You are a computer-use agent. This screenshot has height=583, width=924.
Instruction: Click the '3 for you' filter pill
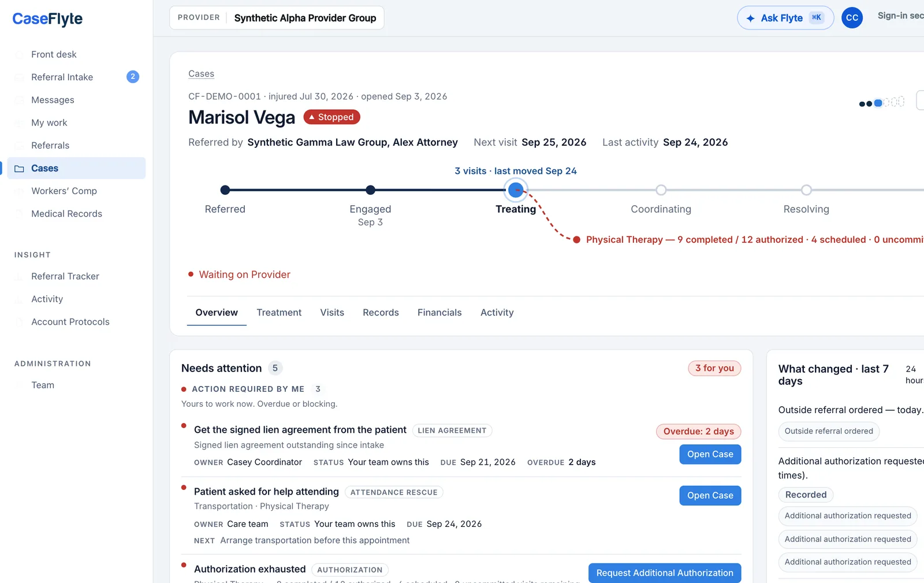point(714,368)
